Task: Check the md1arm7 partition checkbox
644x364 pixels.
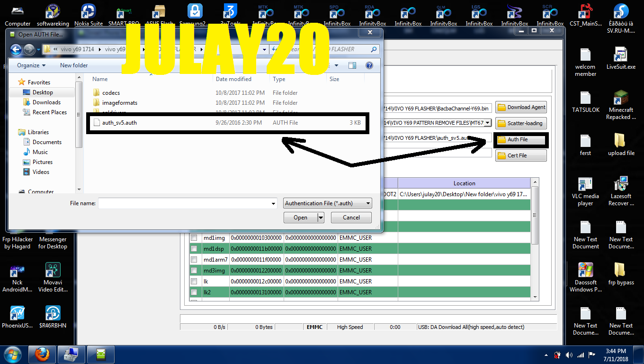Action: click(x=194, y=259)
